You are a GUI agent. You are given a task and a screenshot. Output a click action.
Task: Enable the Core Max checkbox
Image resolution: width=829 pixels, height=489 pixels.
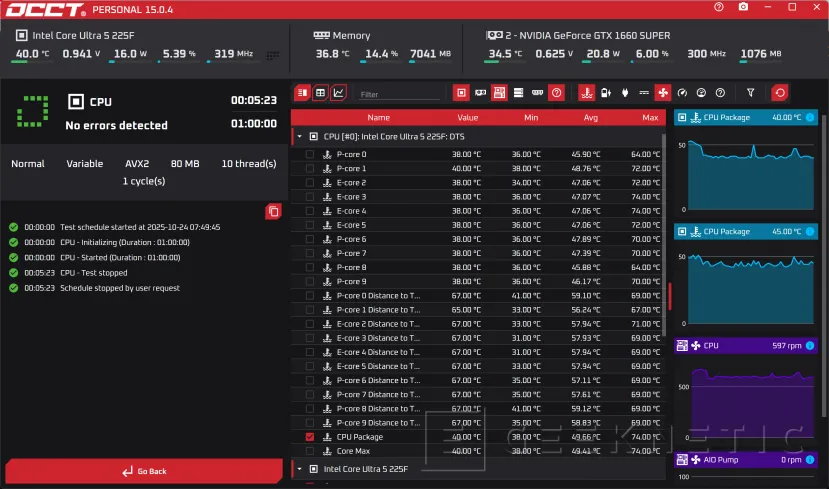pyautogui.click(x=309, y=451)
